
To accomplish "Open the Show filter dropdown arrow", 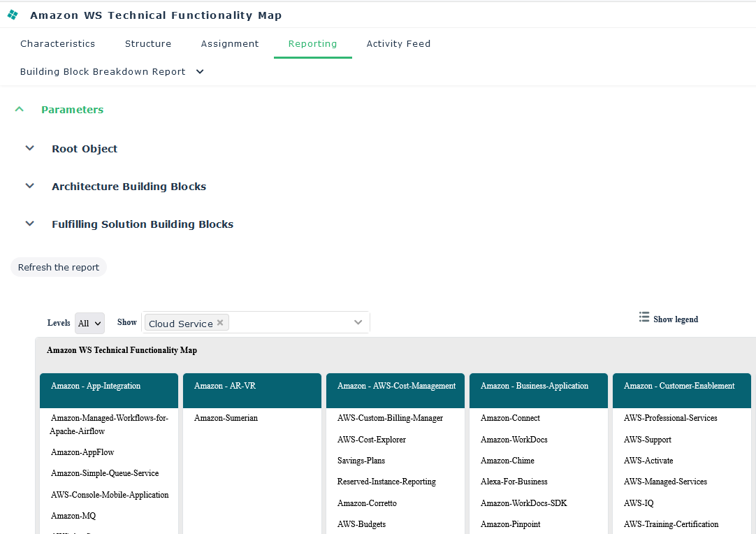I will coord(358,322).
